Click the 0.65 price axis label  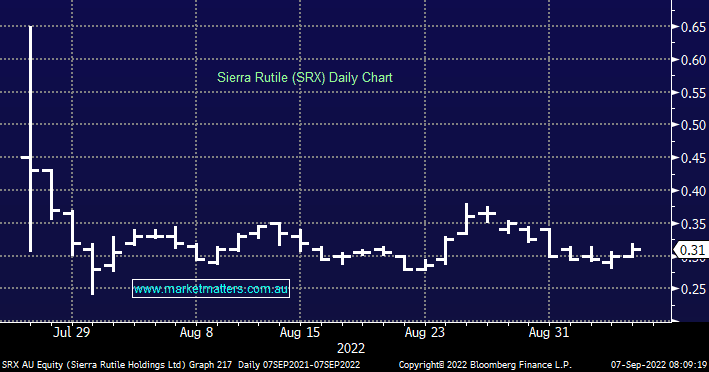[x=694, y=27]
